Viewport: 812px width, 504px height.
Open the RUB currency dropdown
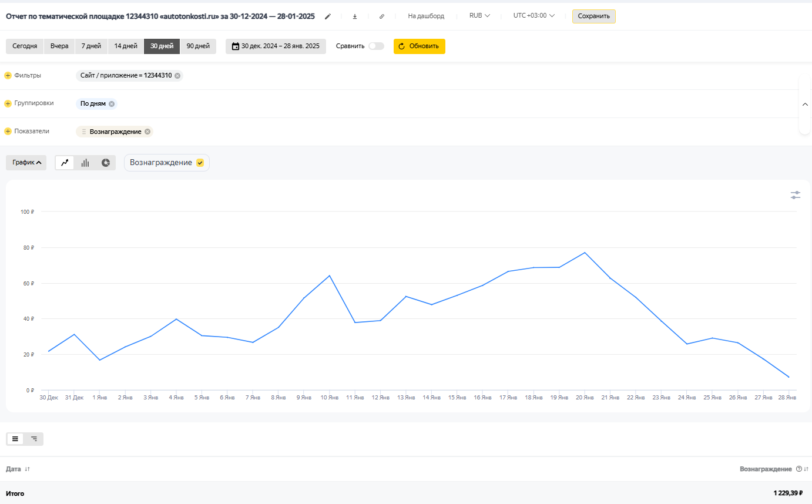[x=479, y=16]
